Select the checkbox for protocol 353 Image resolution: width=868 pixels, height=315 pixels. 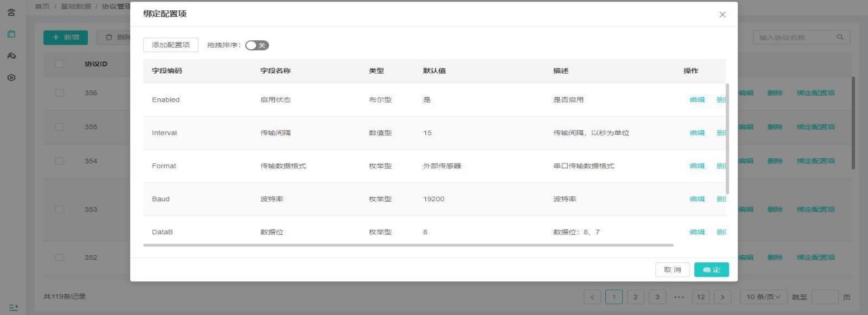click(x=60, y=210)
